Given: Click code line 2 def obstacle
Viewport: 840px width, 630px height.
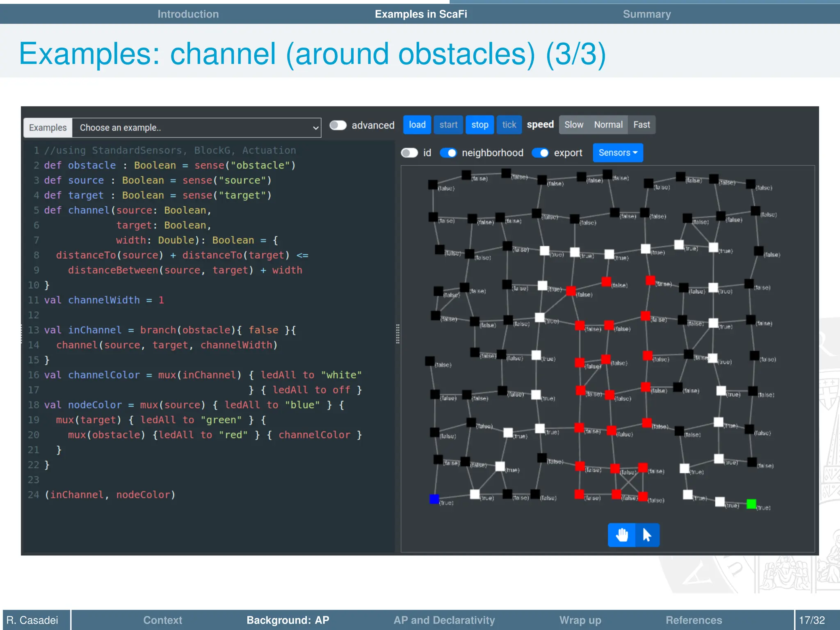Looking at the screenshot, I should [170, 165].
